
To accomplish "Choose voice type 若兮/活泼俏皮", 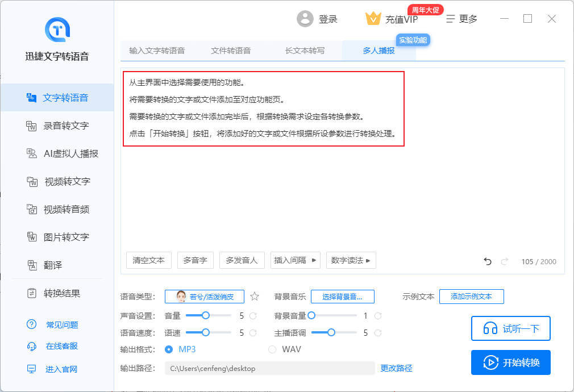I will coord(205,297).
